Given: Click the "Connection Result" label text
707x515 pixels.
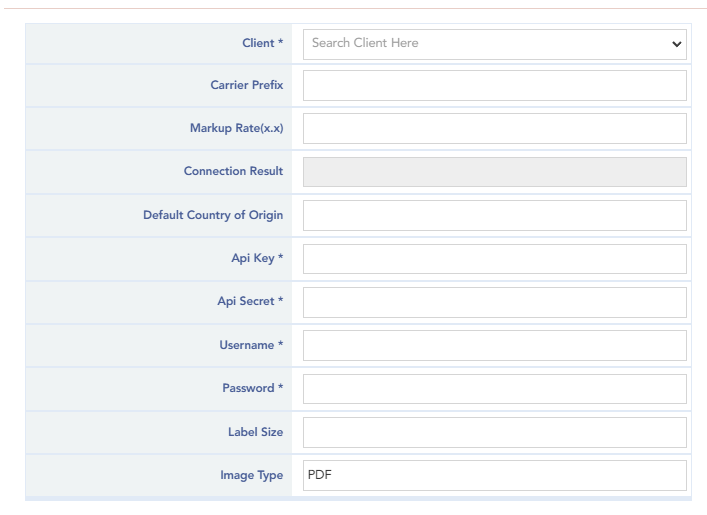Looking at the screenshot, I should 233,172.
